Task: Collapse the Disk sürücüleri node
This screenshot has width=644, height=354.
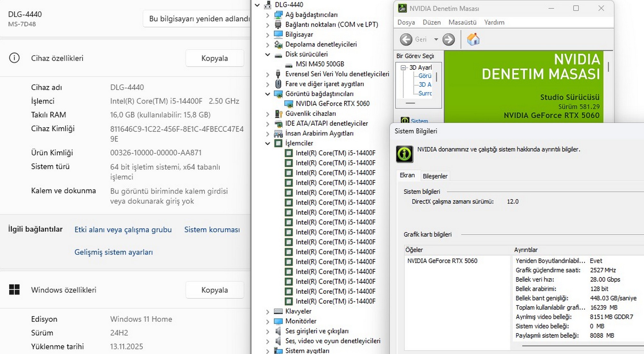Action: [268, 54]
